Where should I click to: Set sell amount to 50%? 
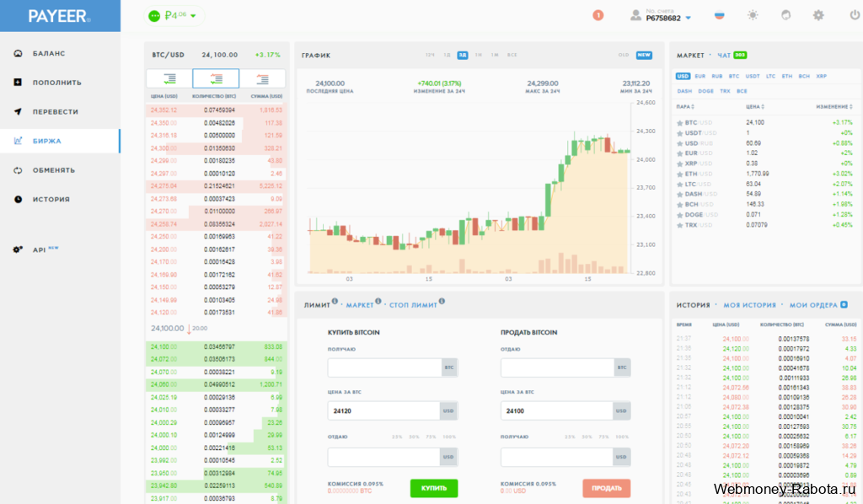(587, 437)
